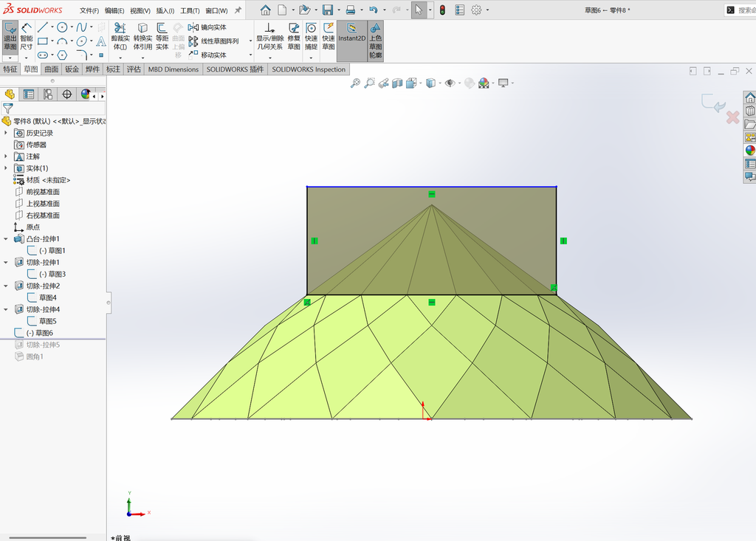
Task: Select the sketch Text (A) tool
Action: pos(100,41)
